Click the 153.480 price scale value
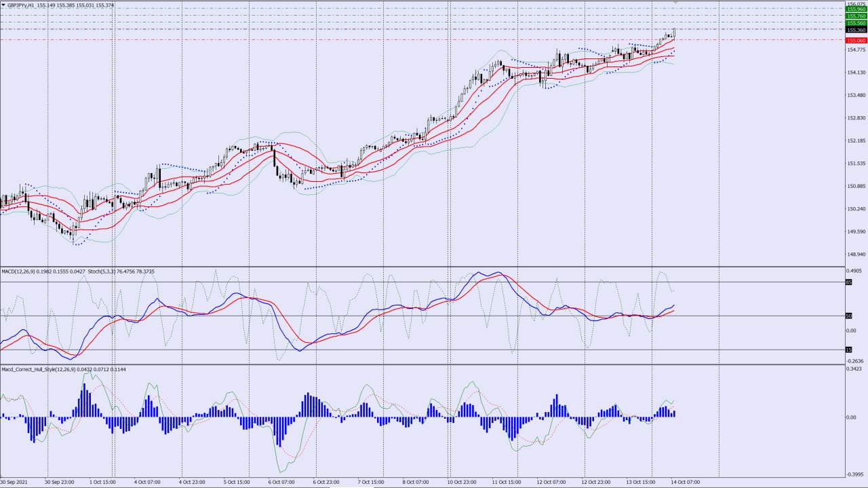 point(856,95)
